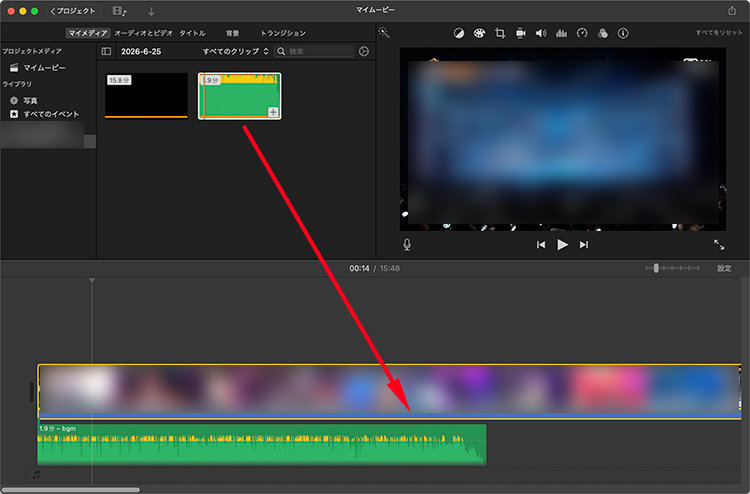750x494 pixels.
Task: Select the green bgm audio clip in timeline
Action: pyautogui.click(x=262, y=444)
